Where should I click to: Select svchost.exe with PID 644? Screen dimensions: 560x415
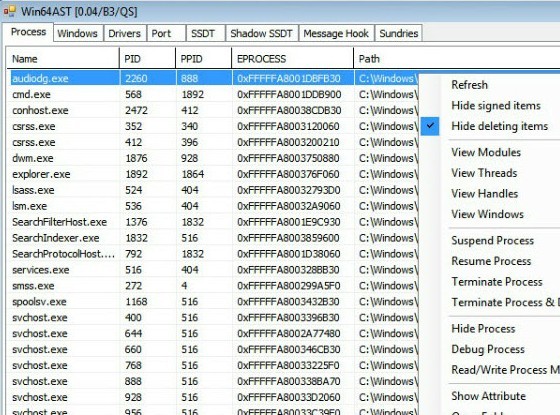pyautogui.click(x=214, y=334)
